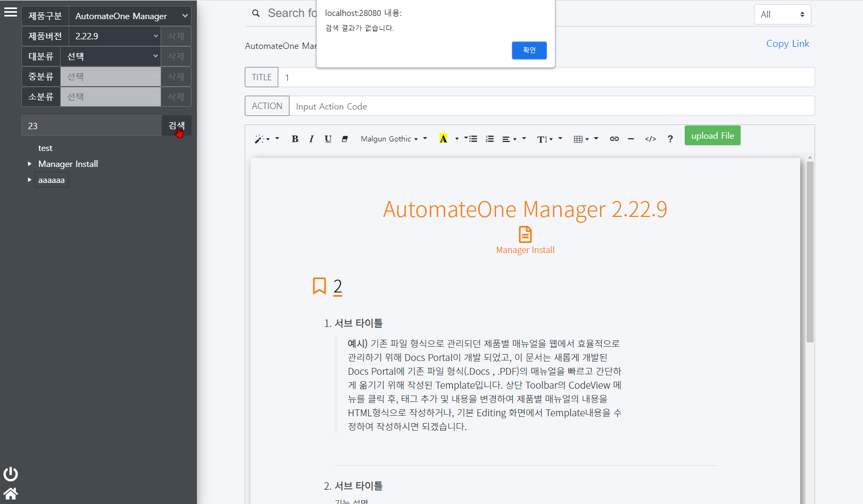
Task: Open editor help question mark
Action: 670,139
